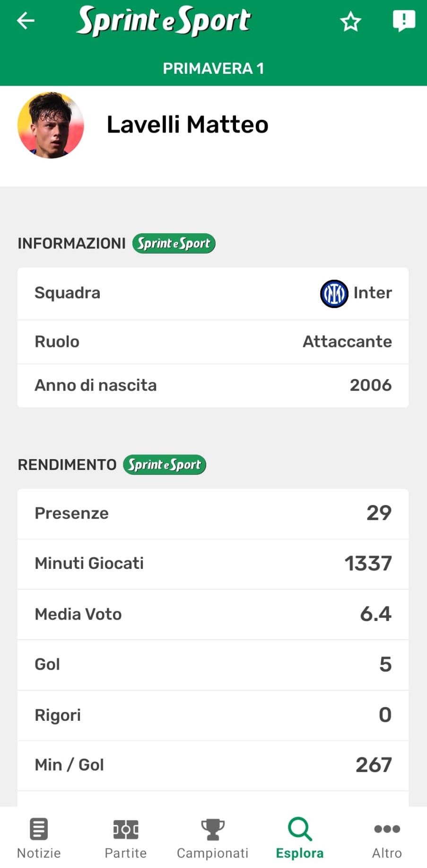Tap the back arrow icon
Image resolution: width=427 pixels, height=868 pixels.
[26, 20]
